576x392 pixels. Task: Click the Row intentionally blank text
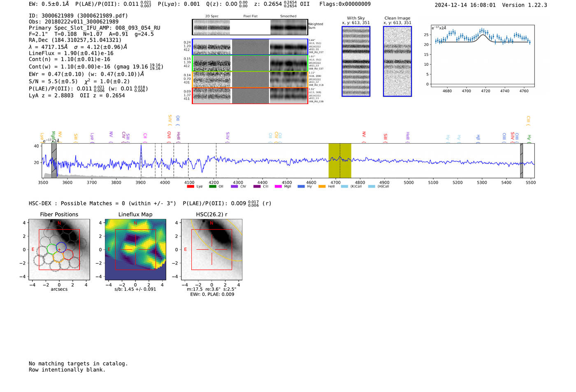[67, 370]
